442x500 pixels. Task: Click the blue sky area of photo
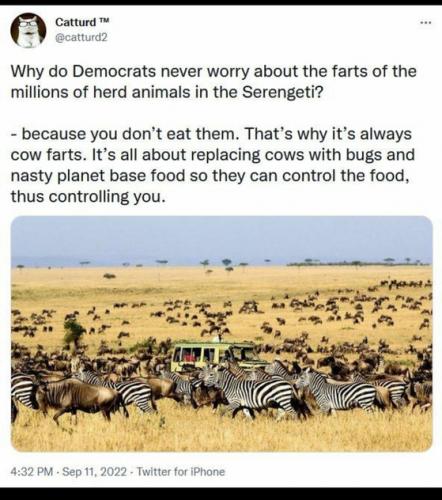tap(222, 237)
